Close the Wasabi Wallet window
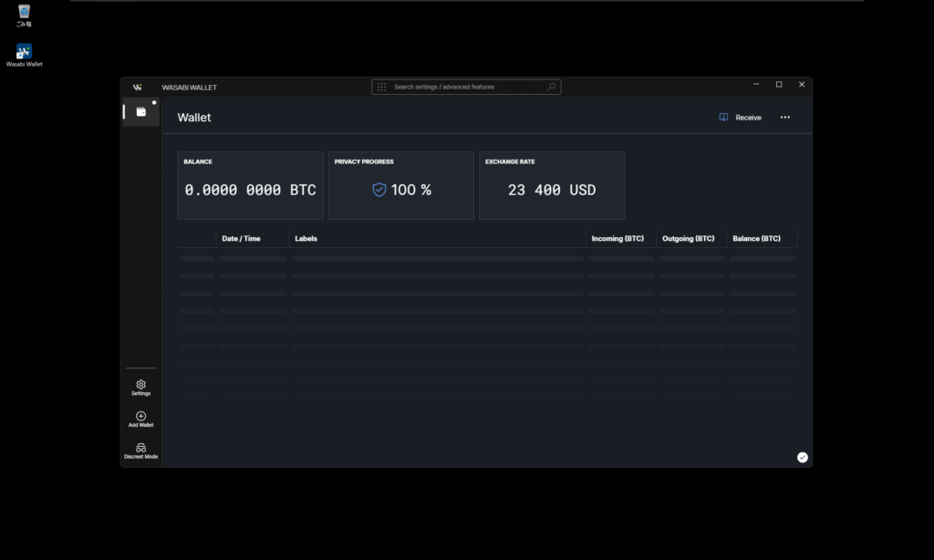This screenshot has width=934, height=560. coord(802,85)
